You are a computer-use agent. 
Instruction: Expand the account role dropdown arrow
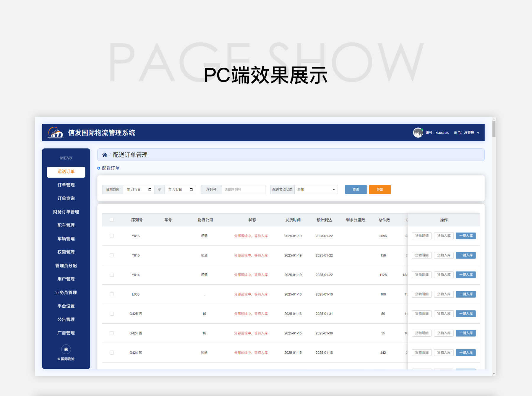[478, 133]
